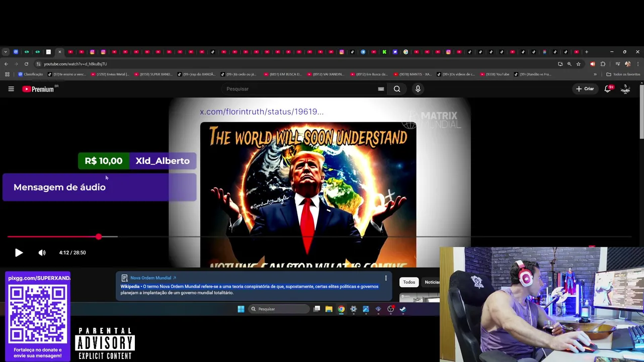Bookmark this page with the star
Viewport: 644px width, 362px height.
(579, 64)
